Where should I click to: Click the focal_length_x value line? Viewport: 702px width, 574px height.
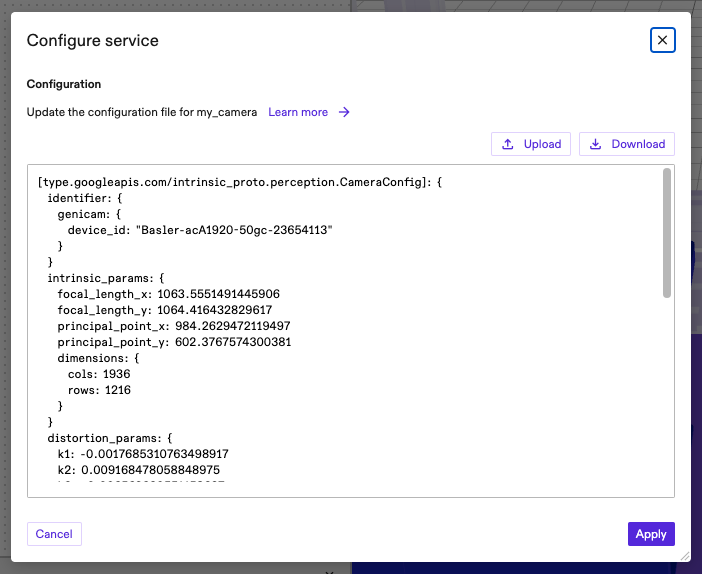coord(168,294)
